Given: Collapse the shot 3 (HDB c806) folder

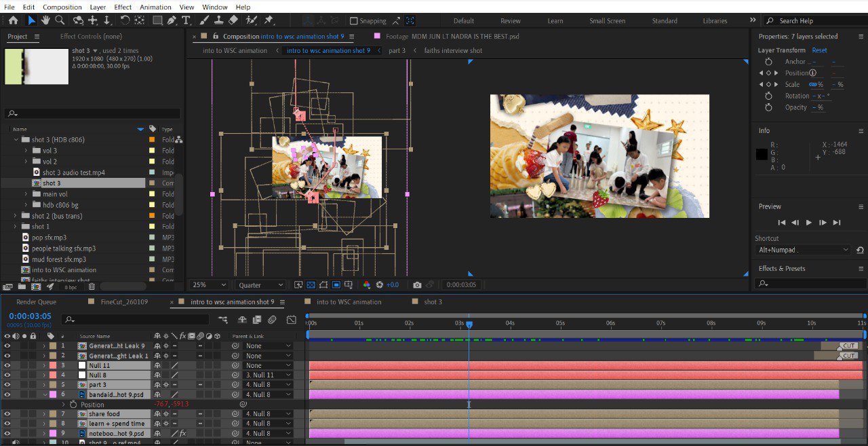Looking at the screenshot, I should click(15, 139).
